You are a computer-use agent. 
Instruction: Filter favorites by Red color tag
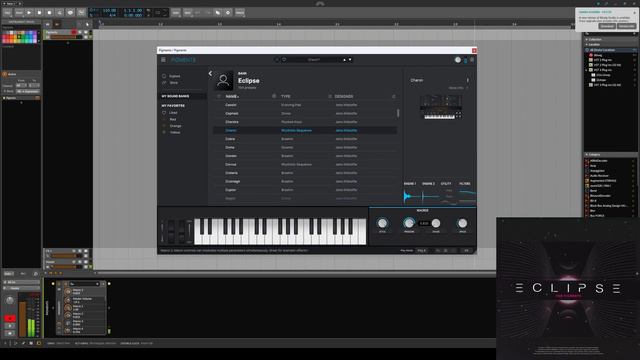pyautogui.click(x=173, y=119)
